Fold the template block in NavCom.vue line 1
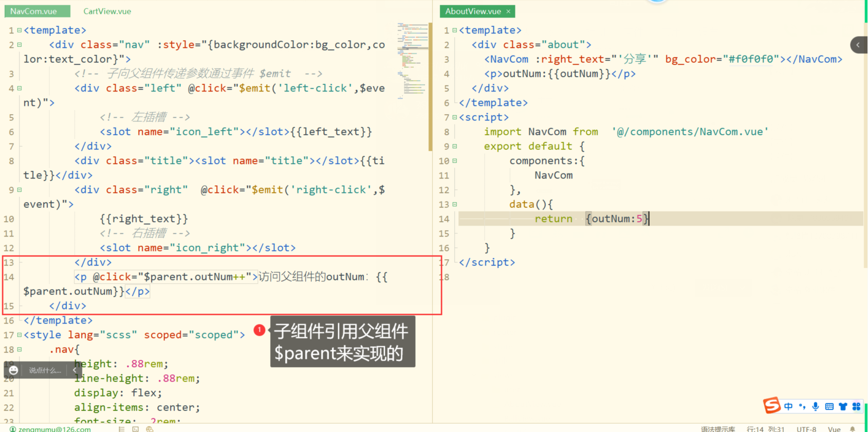Image resolution: width=868 pixels, height=432 pixels. click(x=20, y=30)
